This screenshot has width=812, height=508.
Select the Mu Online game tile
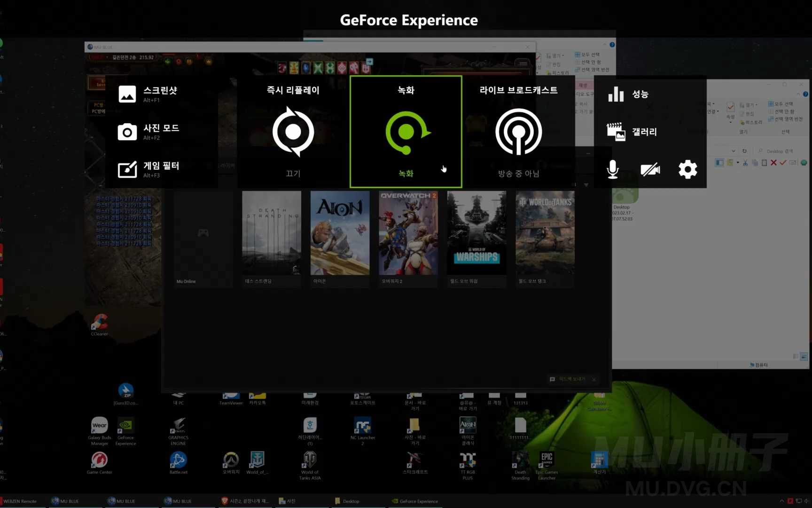click(x=203, y=239)
